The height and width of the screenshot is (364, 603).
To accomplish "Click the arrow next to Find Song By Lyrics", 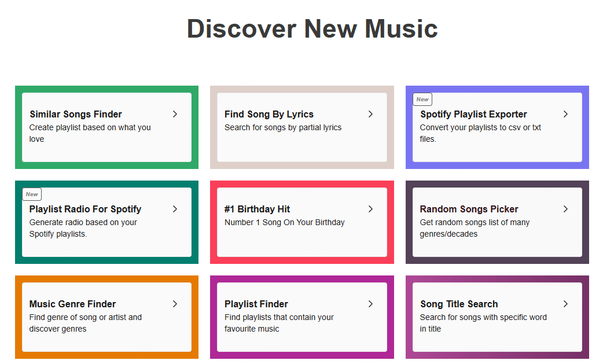I will coord(370,114).
